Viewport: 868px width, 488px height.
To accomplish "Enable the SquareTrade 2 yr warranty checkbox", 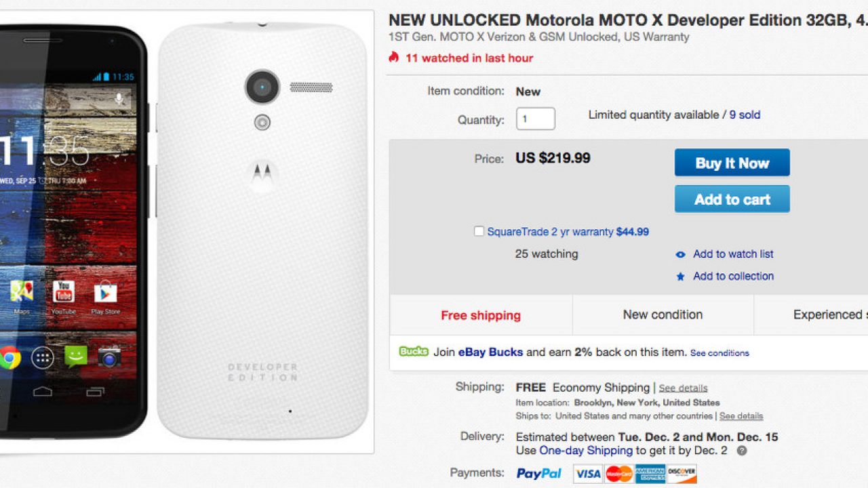I will click(479, 232).
